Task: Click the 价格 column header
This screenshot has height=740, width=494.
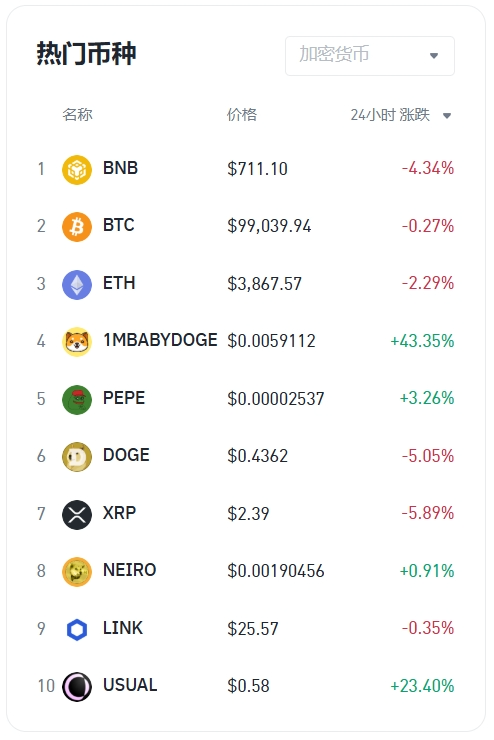Action: click(x=242, y=115)
